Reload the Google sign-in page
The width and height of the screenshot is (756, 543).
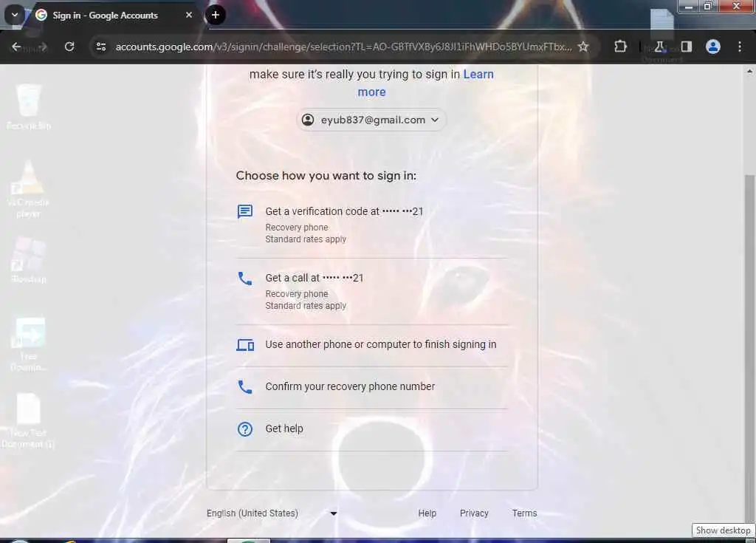[69, 47]
